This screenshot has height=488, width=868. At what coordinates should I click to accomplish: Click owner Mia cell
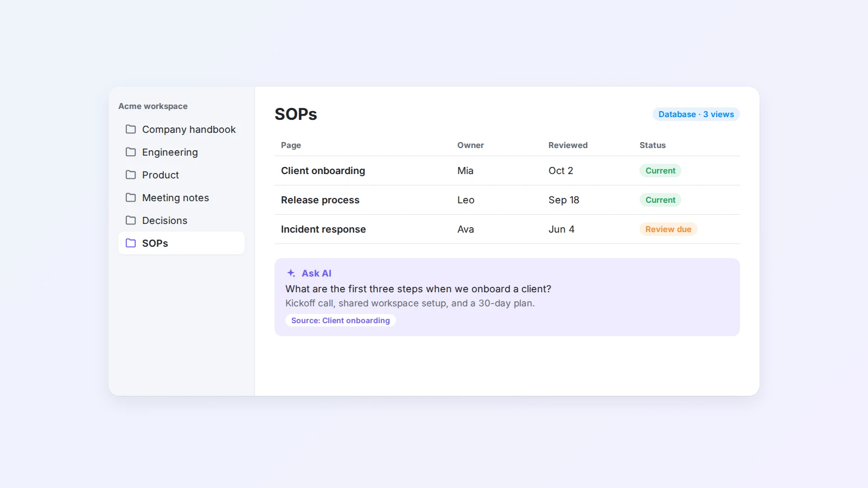(x=465, y=170)
